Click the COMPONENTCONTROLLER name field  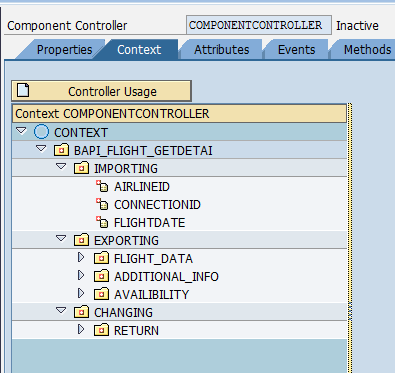pos(259,25)
